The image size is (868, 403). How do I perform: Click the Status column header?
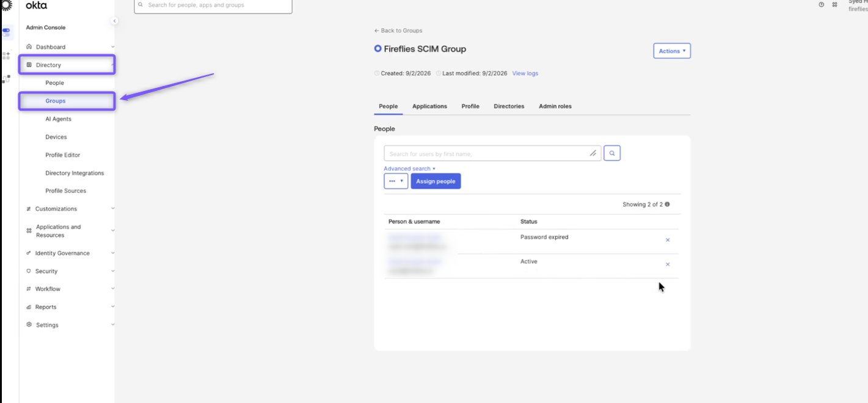tap(529, 222)
